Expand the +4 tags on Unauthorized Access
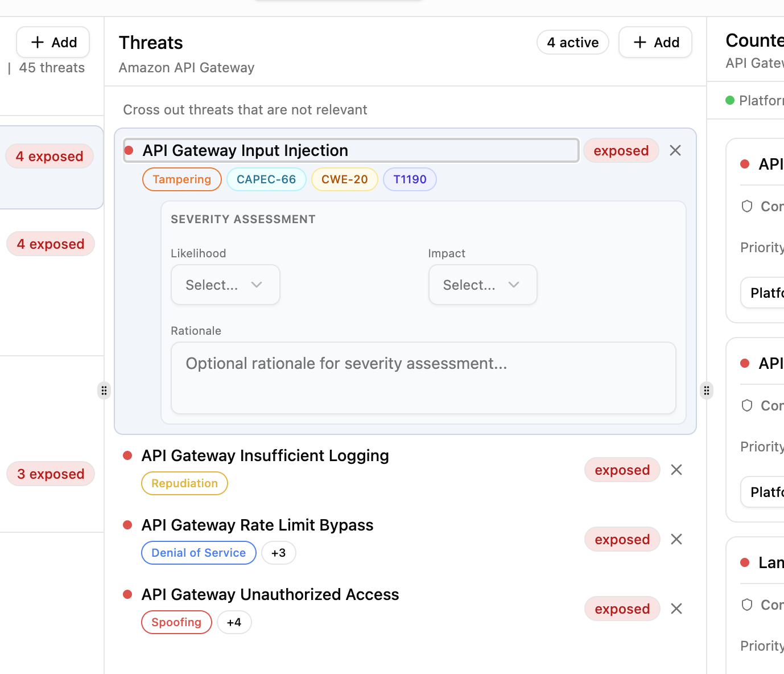The width and height of the screenshot is (784, 674). [234, 622]
